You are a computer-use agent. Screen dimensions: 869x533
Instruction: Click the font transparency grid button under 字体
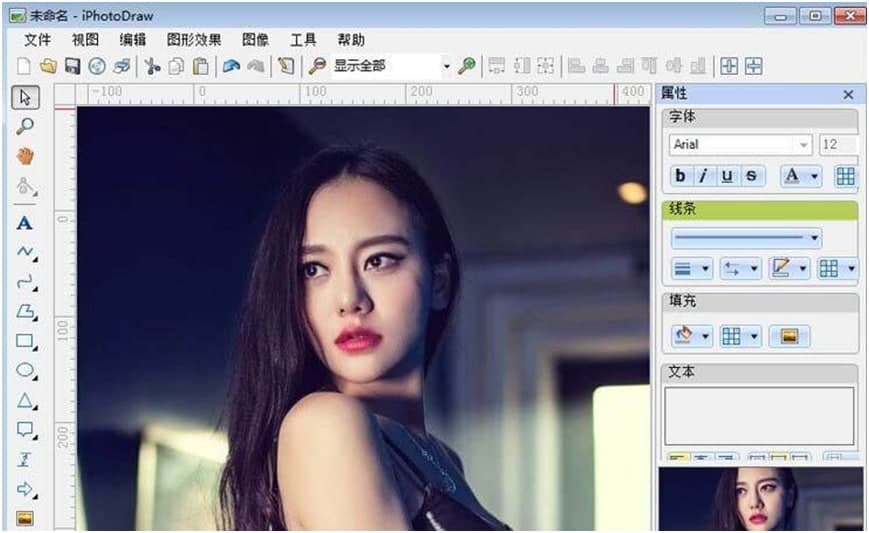846,176
